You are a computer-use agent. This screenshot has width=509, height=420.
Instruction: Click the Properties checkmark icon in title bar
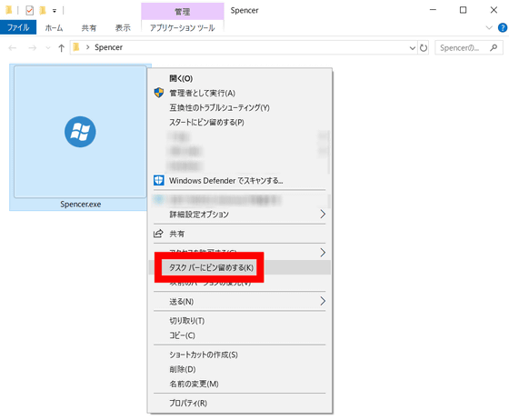click(x=29, y=11)
